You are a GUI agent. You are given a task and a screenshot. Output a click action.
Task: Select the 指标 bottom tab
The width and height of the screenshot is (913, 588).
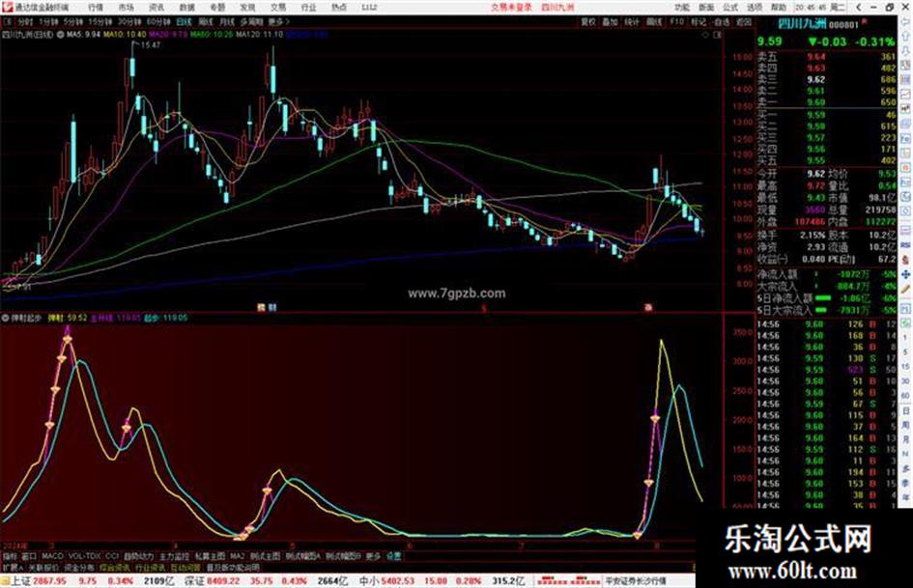(x=10, y=556)
